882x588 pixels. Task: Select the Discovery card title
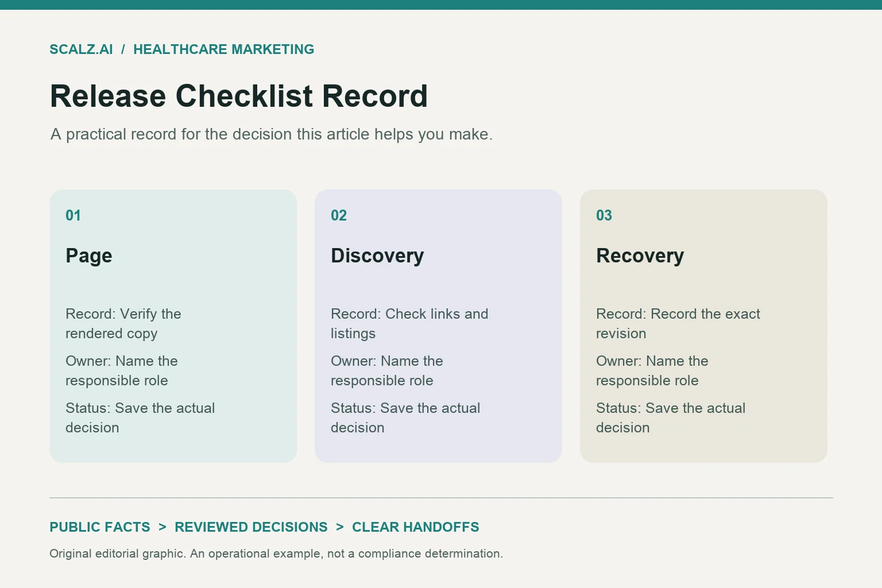[377, 256]
